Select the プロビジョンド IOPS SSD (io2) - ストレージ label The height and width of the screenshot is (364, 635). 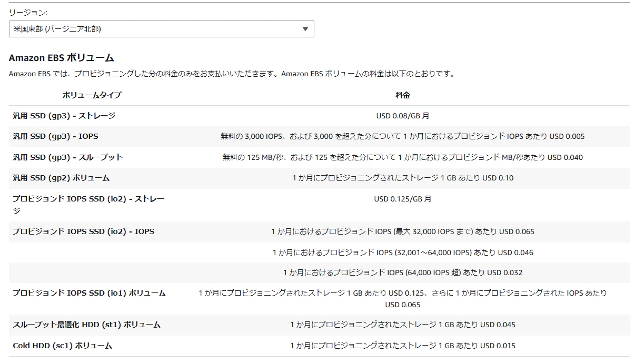click(x=88, y=205)
